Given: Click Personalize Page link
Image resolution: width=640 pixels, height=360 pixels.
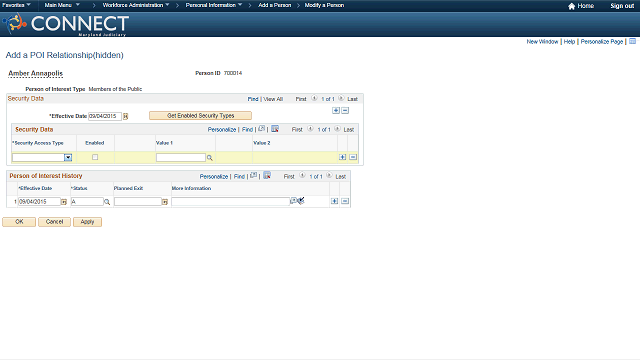Looking at the screenshot, I should click(x=602, y=42).
